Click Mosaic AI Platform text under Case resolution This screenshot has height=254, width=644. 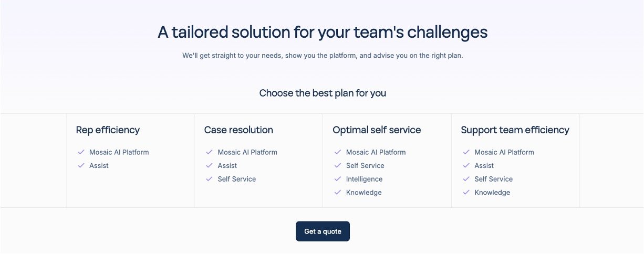pyautogui.click(x=247, y=152)
